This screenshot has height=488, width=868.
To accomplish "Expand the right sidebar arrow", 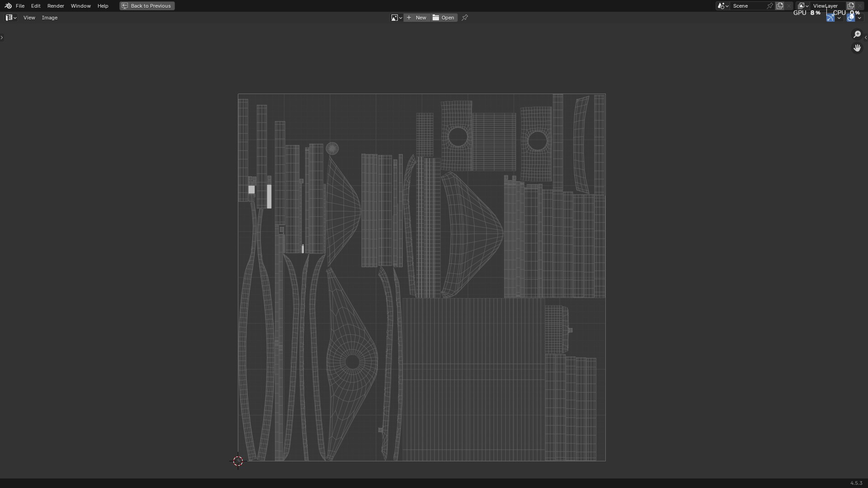I will click(x=866, y=38).
